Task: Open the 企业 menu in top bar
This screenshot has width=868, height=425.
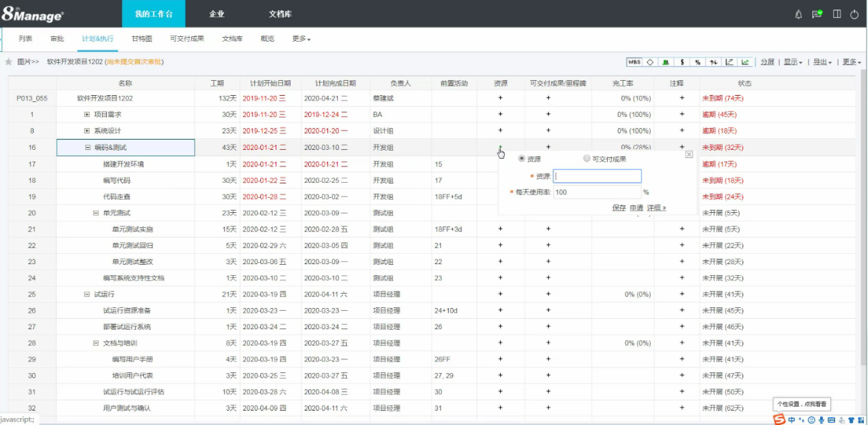Action: [x=216, y=13]
